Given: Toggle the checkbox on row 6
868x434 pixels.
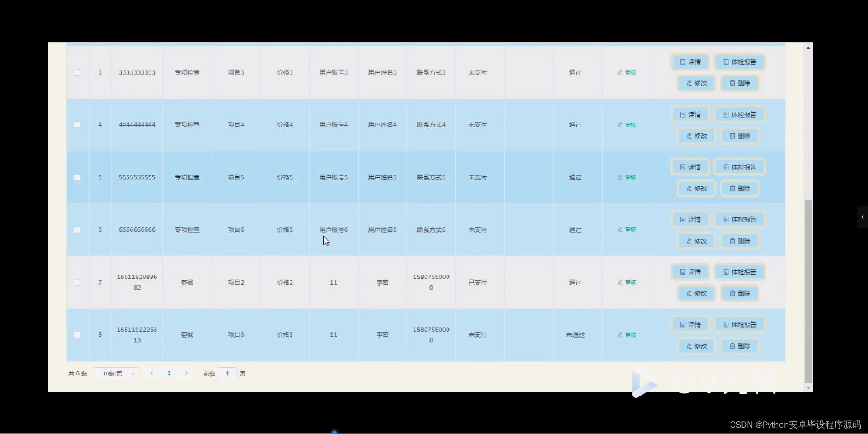Looking at the screenshot, I should pos(77,230).
